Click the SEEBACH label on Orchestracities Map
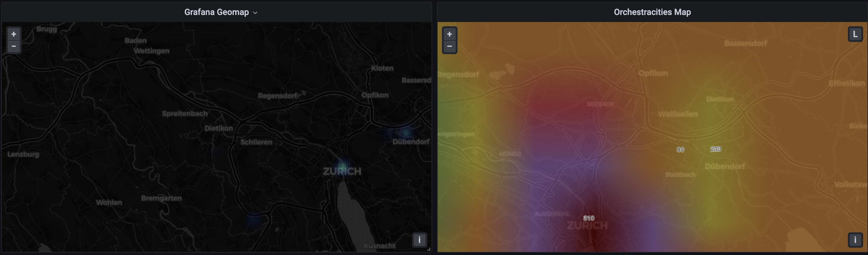 click(x=600, y=104)
